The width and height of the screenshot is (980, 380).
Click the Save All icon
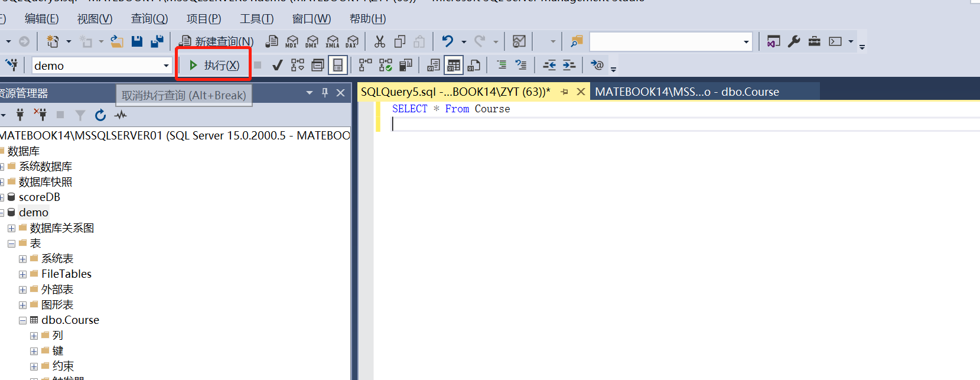157,41
